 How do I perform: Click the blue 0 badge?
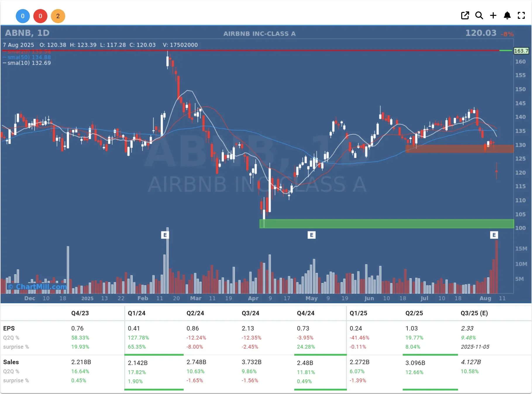point(23,16)
